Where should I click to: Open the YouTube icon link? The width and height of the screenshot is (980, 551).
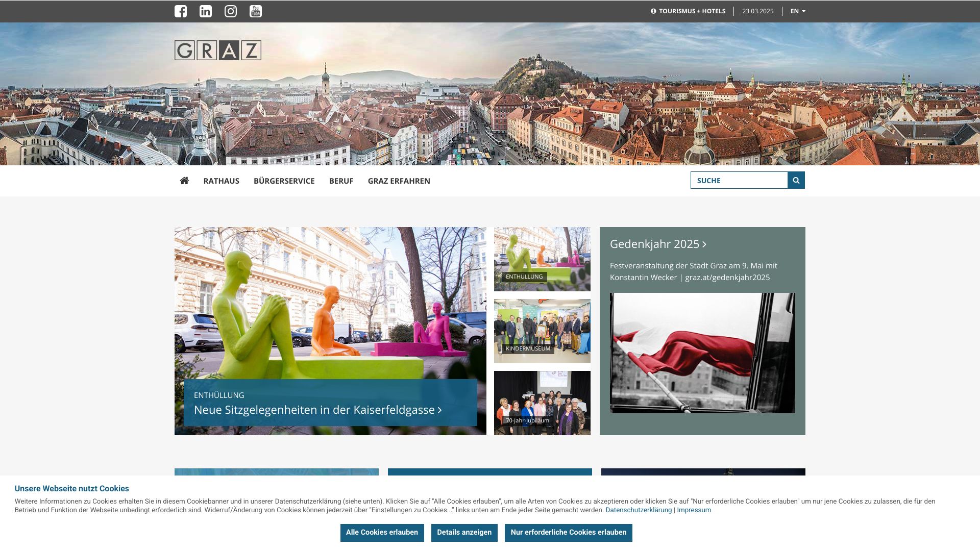pyautogui.click(x=256, y=11)
